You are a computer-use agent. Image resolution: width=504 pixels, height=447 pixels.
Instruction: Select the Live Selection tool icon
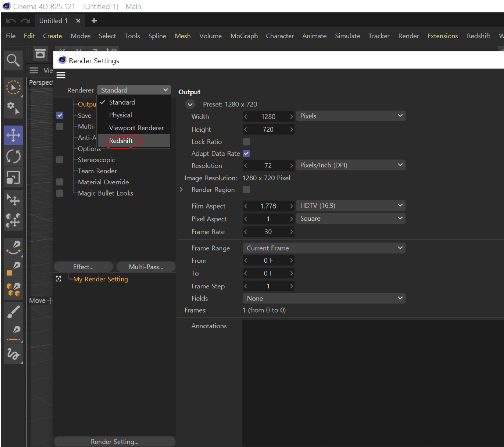13,87
